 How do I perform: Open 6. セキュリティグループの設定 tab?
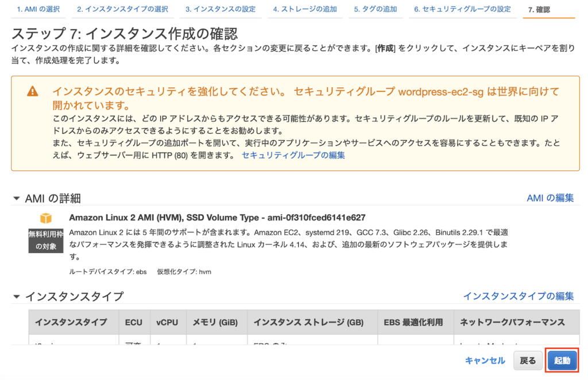(x=462, y=10)
